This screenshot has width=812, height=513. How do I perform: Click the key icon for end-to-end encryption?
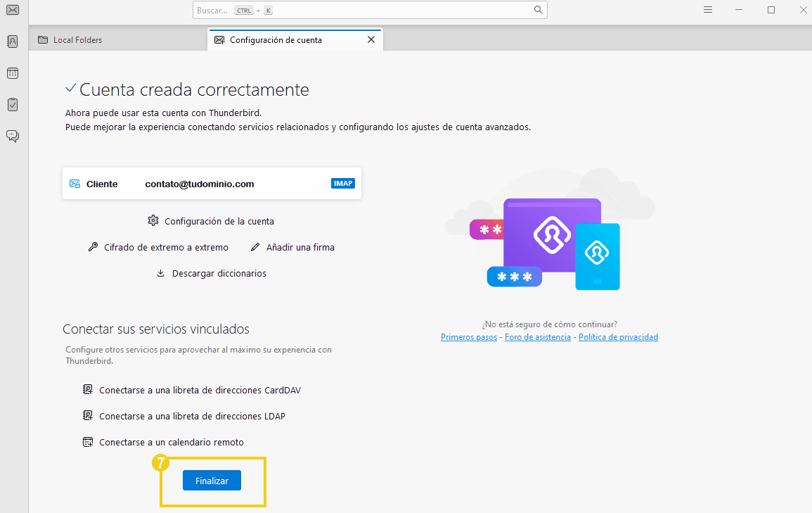[x=93, y=247]
